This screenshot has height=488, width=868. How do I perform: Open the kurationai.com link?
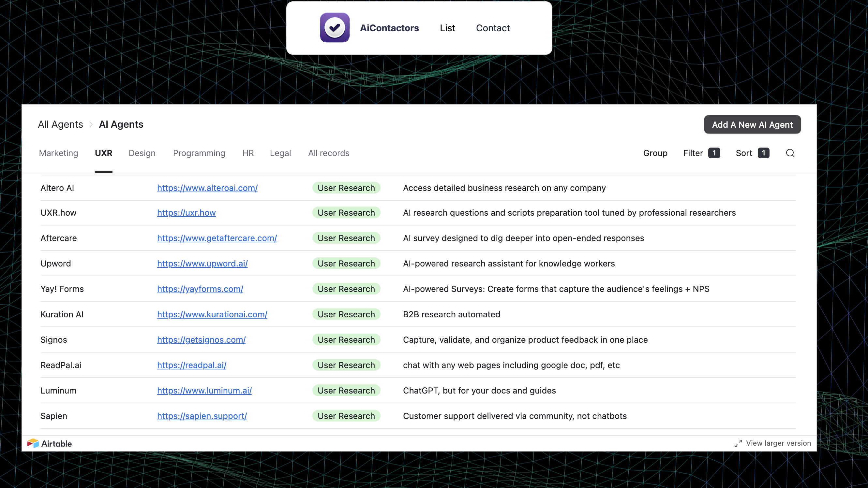coord(212,314)
